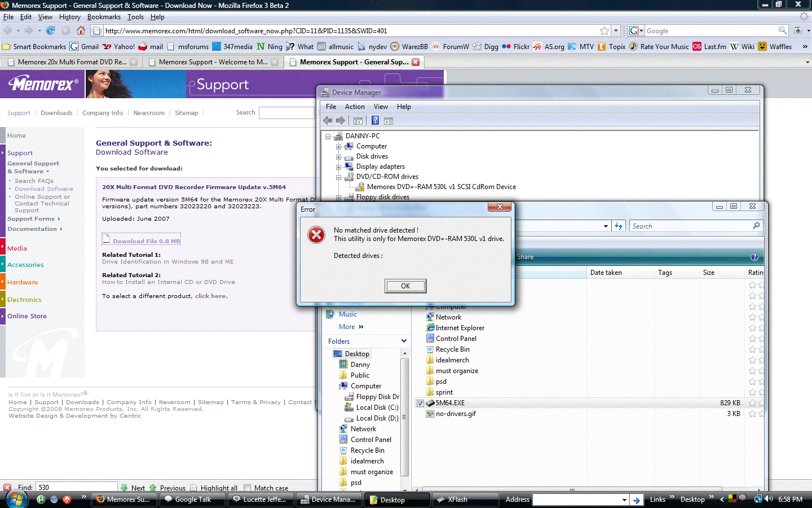This screenshot has height=508, width=812.
Task: Toggle Highlight all in Find bar
Action: [x=214, y=488]
